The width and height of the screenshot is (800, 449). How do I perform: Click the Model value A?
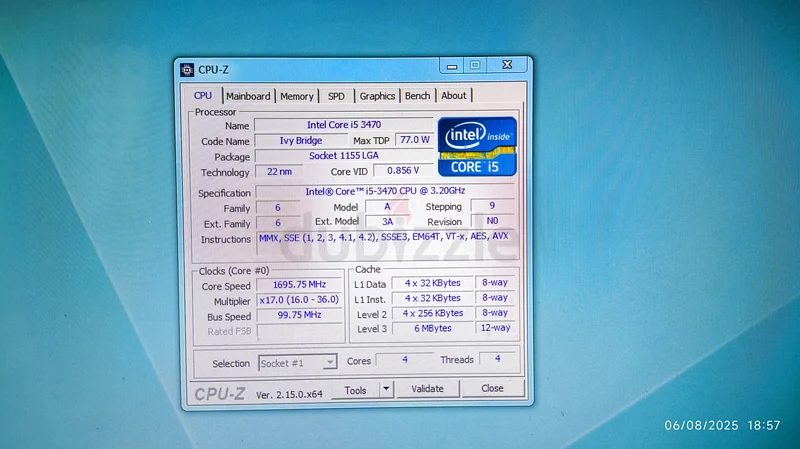click(387, 206)
